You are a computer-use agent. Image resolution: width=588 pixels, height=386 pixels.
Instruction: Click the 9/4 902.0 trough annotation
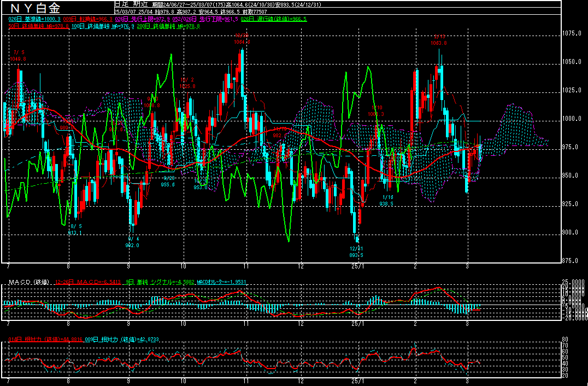(132, 242)
